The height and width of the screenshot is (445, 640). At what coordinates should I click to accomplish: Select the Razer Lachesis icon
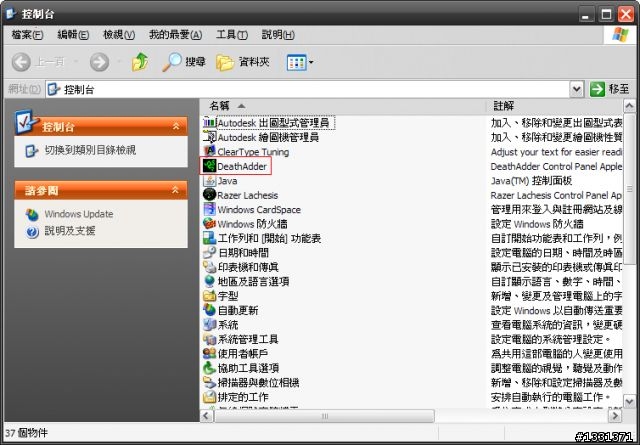[x=209, y=195]
